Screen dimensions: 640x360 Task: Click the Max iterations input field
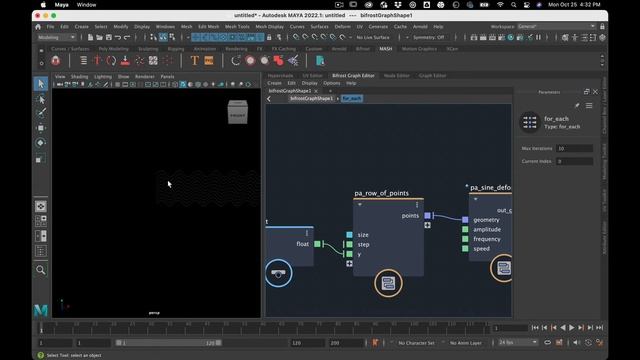[575, 149]
